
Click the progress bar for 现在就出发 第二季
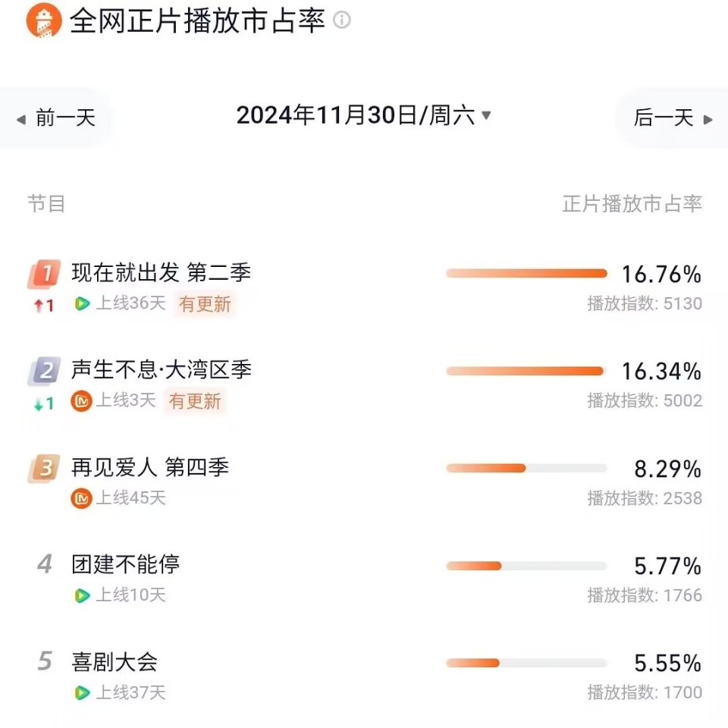pos(526,273)
